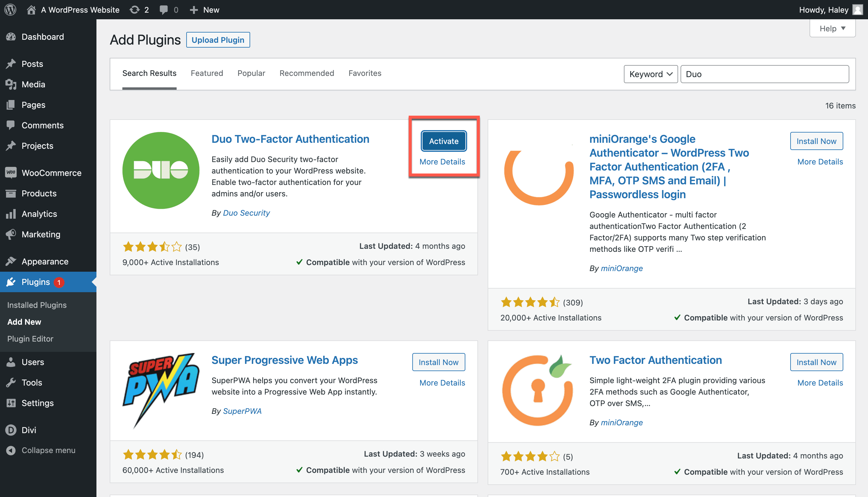Viewport: 868px width, 497px height.
Task: Click the Divi sidebar icon
Action: pyautogui.click(x=11, y=430)
